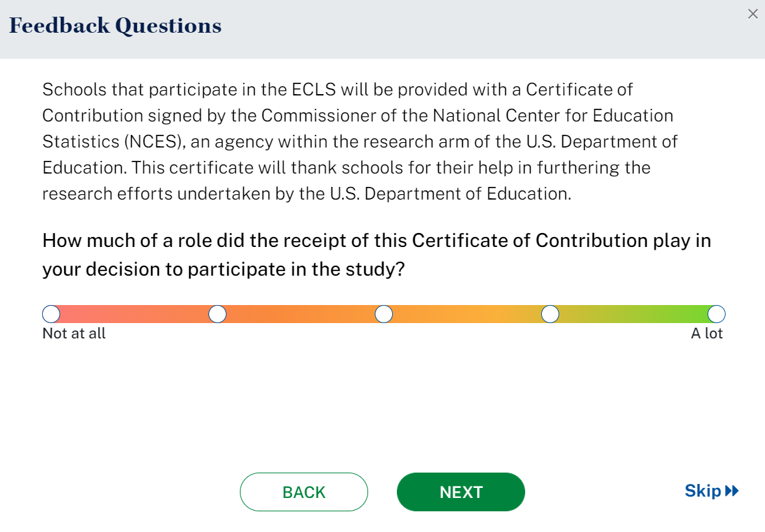
Task: Click the double-arrow icon beside Skip
Action: 732,491
